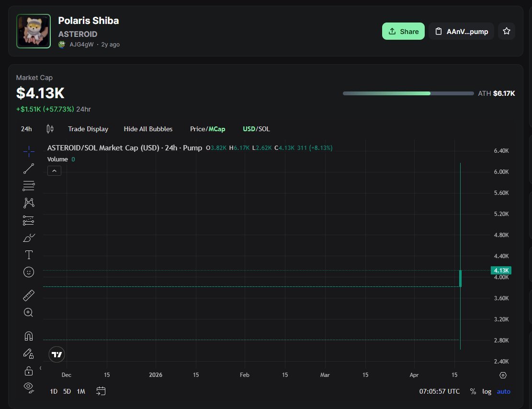The height and width of the screenshot is (409, 532).
Task: Lock all drawing tools
Action: coord(29,371)
